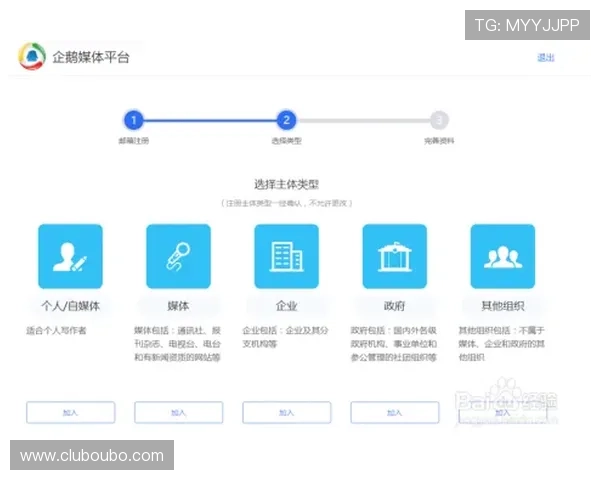This screenshot has width=600, height=480.
Task: Choose the 媒体 microphone icon
Action: (x=178, y=256)
